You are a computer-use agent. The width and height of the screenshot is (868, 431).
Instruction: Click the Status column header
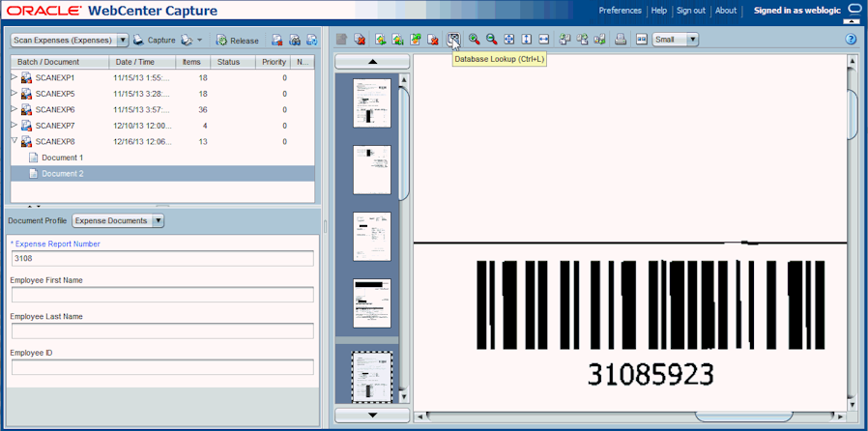pos(233,62)
